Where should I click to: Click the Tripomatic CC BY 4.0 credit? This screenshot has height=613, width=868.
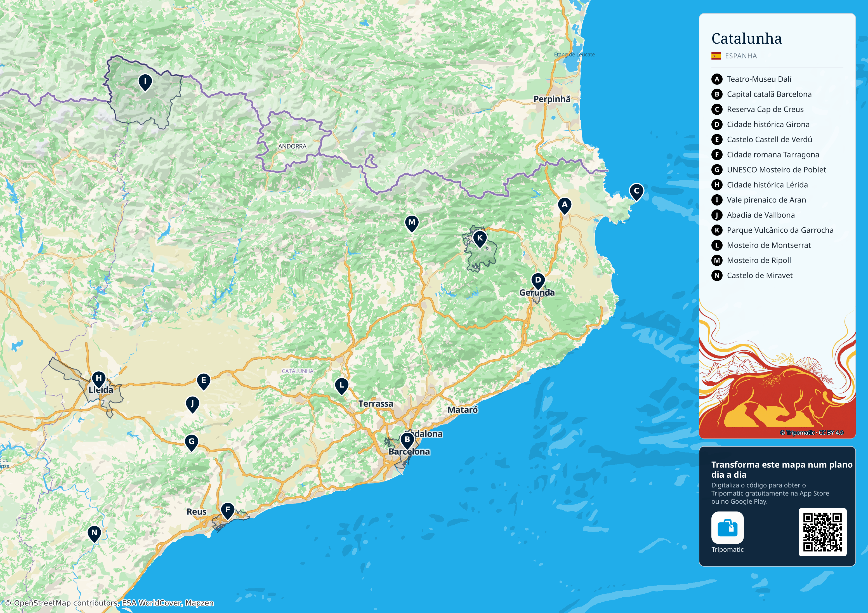(812, 433)
